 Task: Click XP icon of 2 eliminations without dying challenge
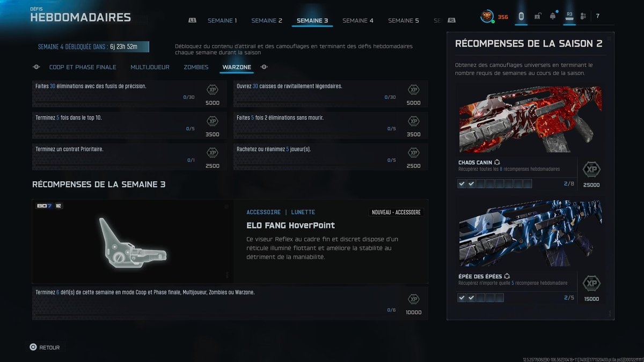[413, 121]
